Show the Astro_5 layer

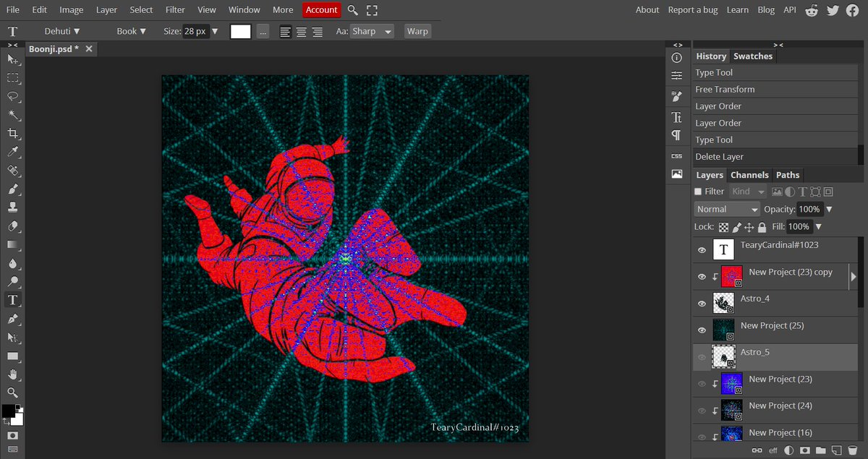point(702,357)
